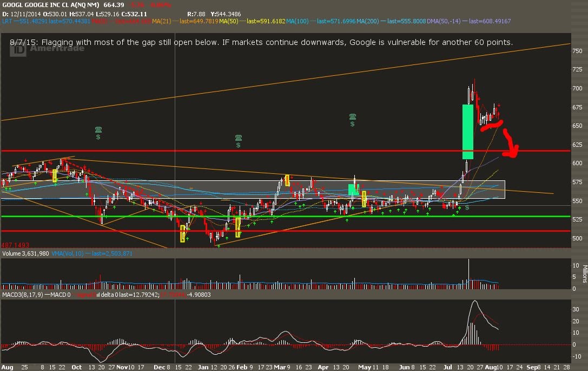
Task: Select the VMA(Vol,10) indicator label
Action: 68,253
